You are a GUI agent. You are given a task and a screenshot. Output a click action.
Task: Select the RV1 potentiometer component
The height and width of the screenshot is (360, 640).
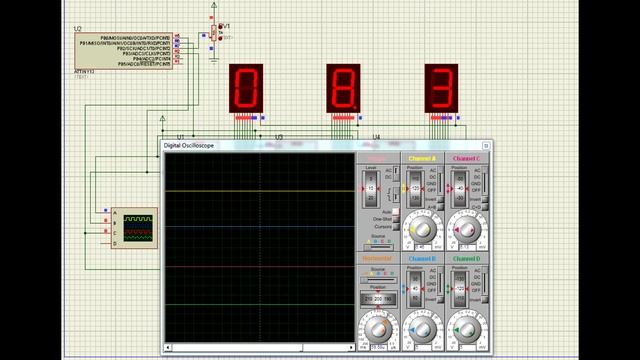point(213,33)
